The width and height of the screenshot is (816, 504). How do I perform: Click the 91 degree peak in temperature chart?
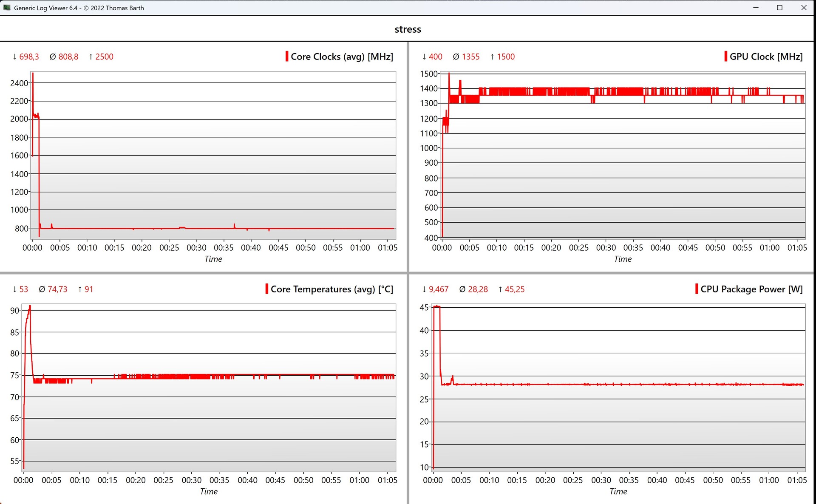30,306
